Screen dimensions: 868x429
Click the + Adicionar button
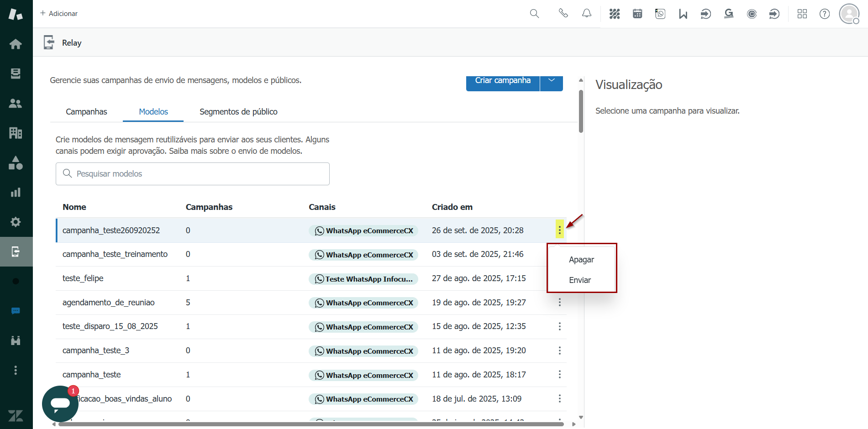(x=59, y=14)
